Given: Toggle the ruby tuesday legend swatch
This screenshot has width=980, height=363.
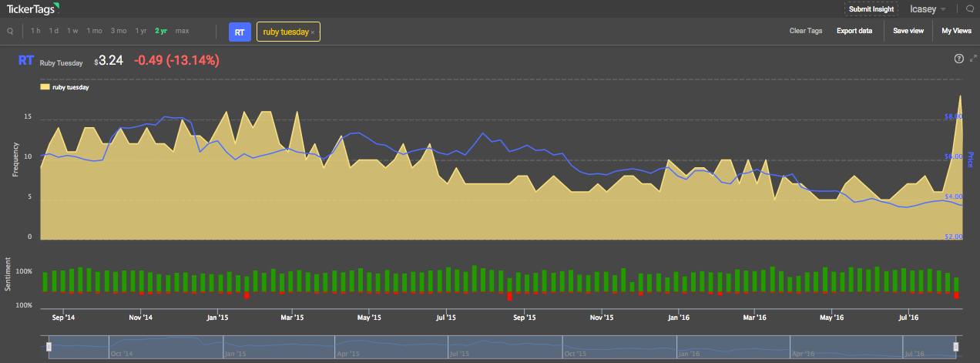Looking at the screenshot, I should [x=45, y=88].
